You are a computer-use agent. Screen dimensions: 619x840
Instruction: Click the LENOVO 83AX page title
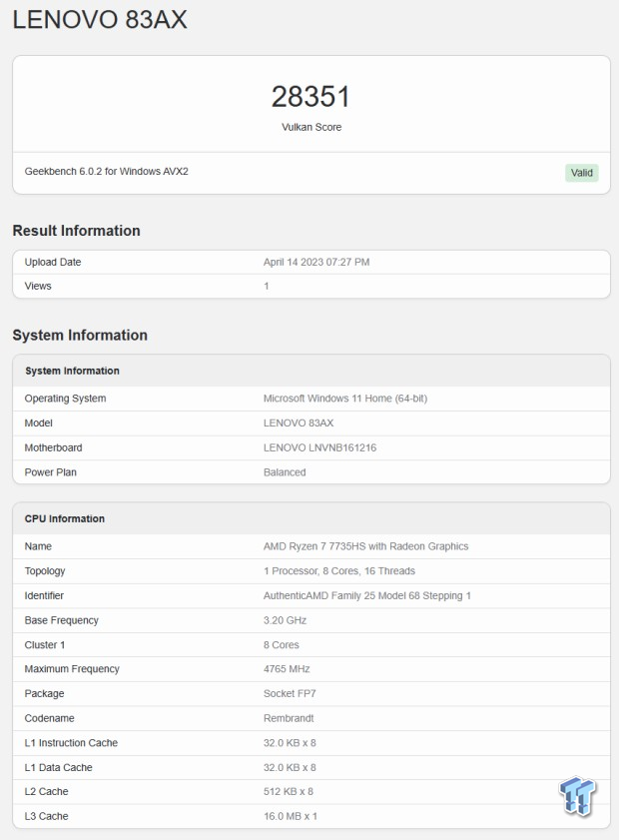point(100,20)
